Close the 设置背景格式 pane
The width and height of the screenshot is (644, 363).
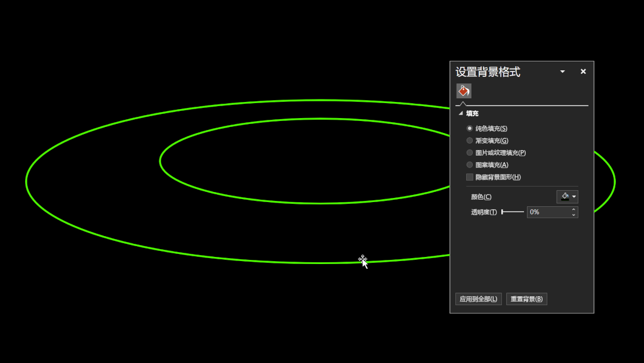point(583,72)
